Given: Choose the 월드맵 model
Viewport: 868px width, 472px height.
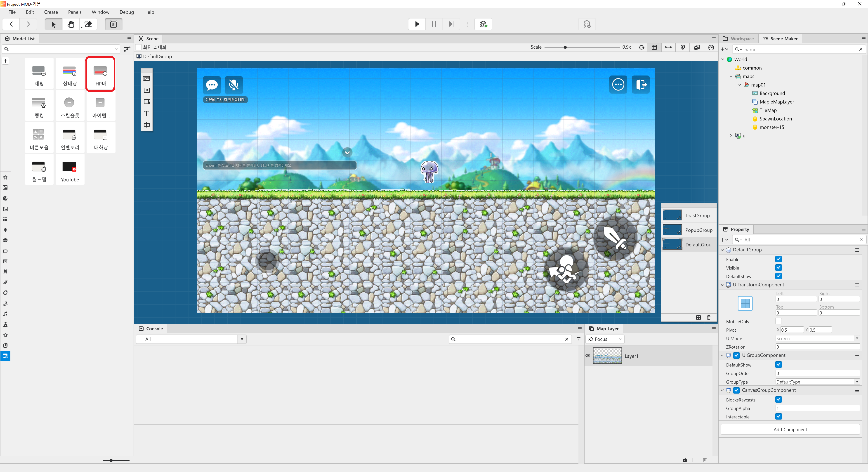Looking at the screenshot, I should click(39, 170).
